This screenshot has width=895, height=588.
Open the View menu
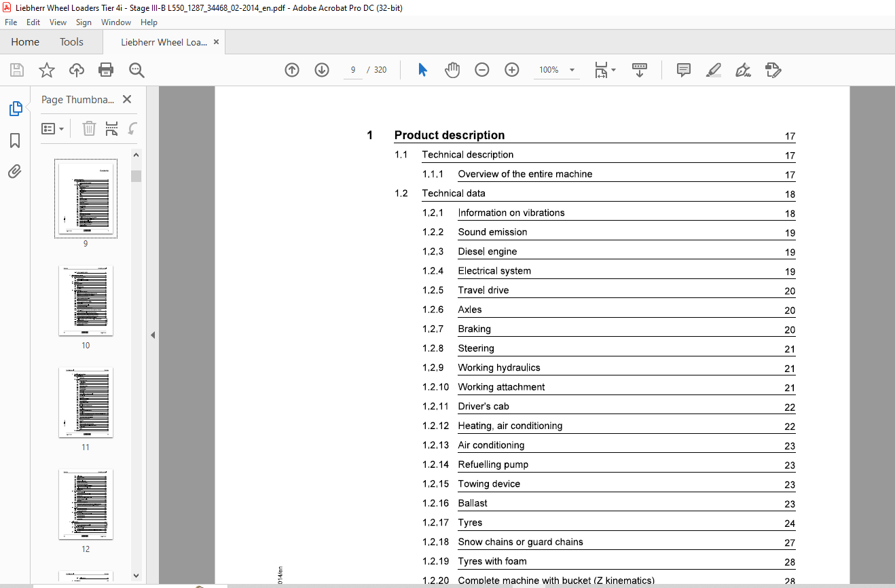[58, 22]
